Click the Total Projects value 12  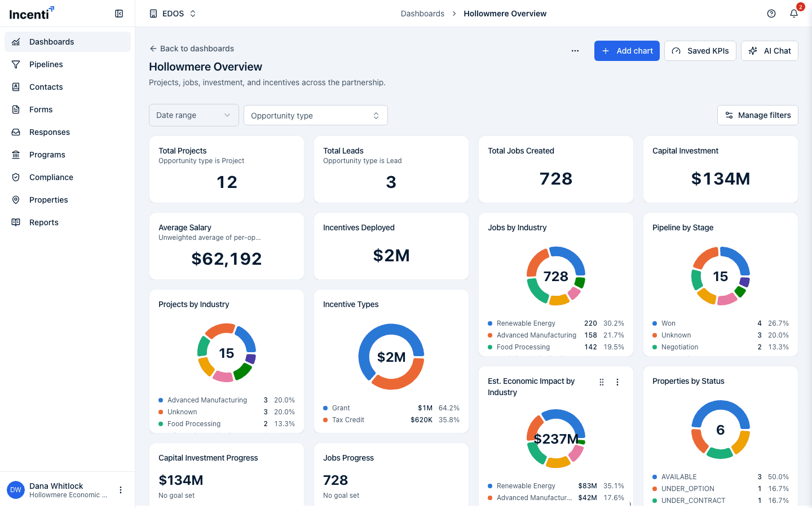(x=227, y=182)
